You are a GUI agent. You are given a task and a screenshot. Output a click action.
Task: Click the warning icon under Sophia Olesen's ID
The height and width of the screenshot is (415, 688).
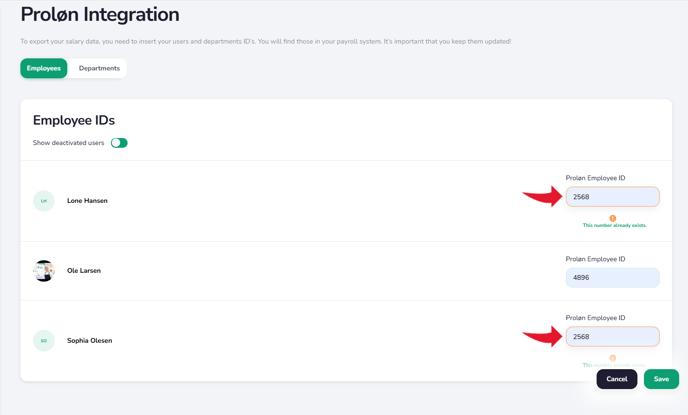click(x=613, y=358)
